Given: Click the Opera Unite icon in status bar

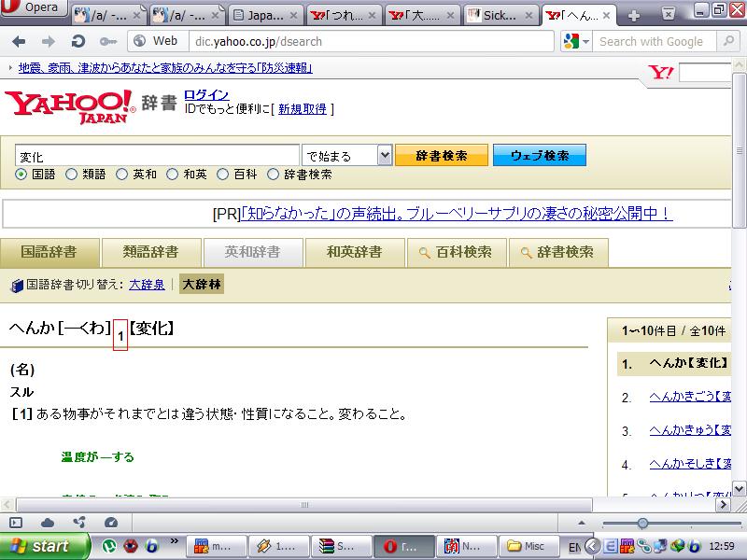Looking at the screenshot, I should click(79, 523).
